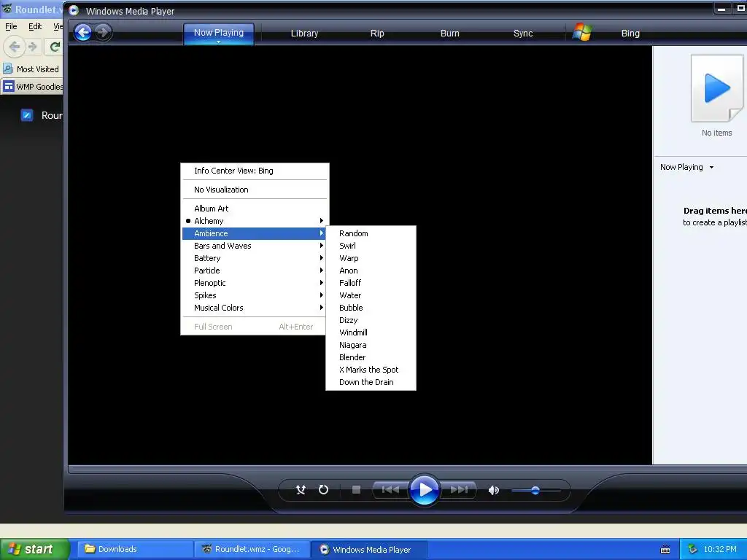Viewport: 747px width, 560px height.
Task: Open the Now Playing playlist dropdown
Action: (687, 167)
